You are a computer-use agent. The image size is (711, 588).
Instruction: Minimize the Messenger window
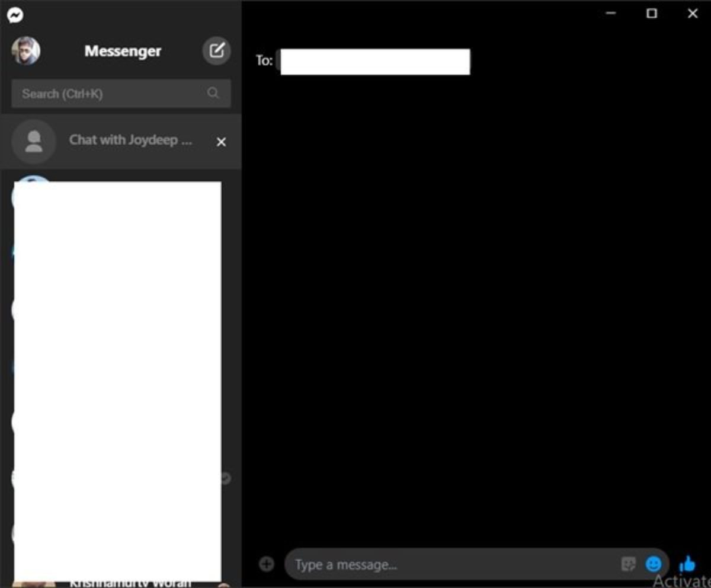point(611,14)
